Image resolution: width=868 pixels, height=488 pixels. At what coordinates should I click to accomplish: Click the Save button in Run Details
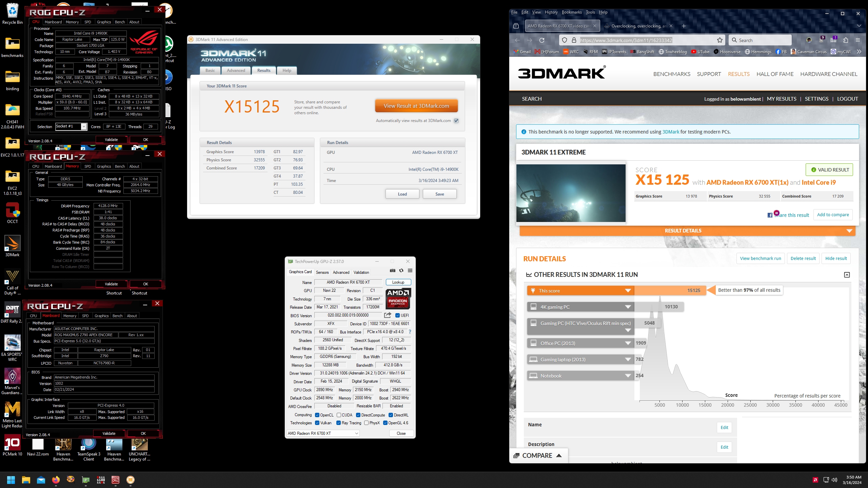(439, 194)
